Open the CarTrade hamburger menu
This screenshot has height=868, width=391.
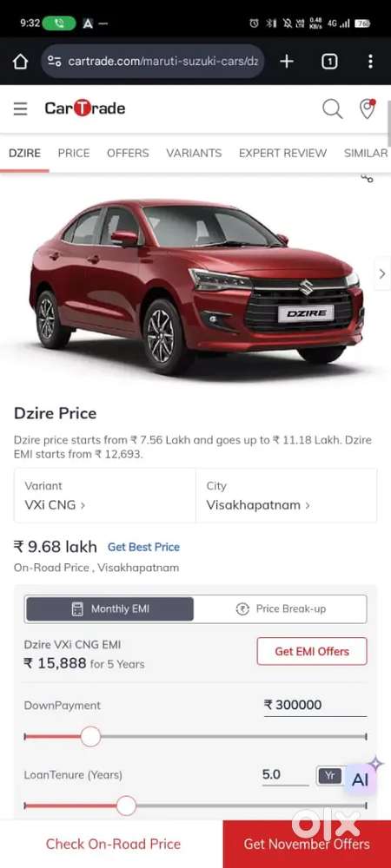21,108
